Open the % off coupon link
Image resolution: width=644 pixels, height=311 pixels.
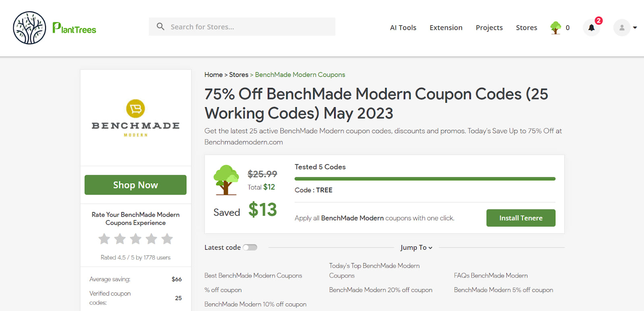[223, 290]
